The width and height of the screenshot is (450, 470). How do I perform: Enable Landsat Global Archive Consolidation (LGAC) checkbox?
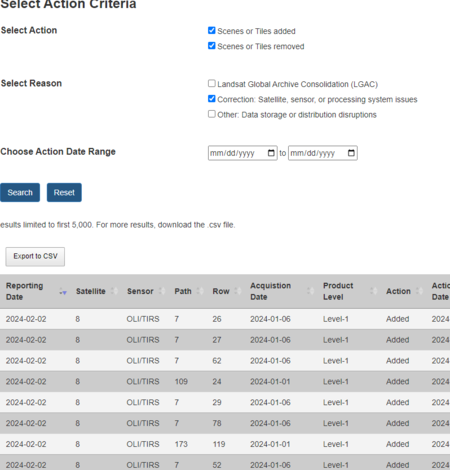pyautogui.click(x=212, y=83)
